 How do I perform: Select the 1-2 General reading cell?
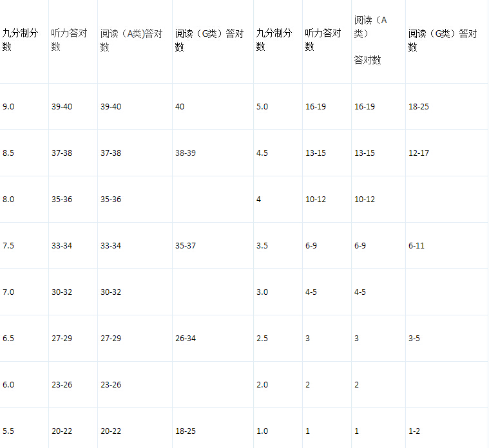click(414, 431)
